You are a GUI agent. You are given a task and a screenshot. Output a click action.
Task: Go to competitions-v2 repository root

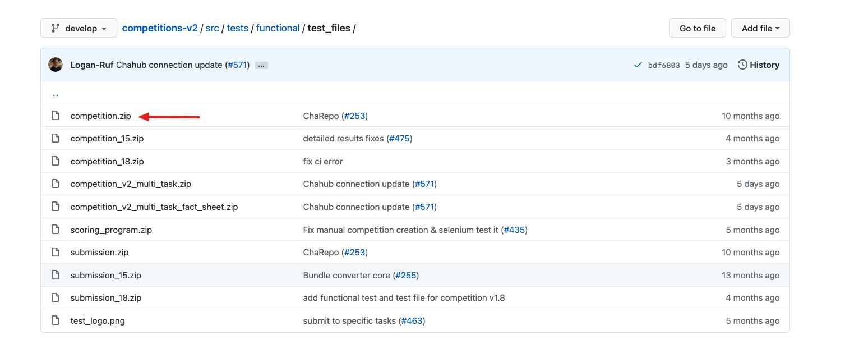(x=160, y=28)
